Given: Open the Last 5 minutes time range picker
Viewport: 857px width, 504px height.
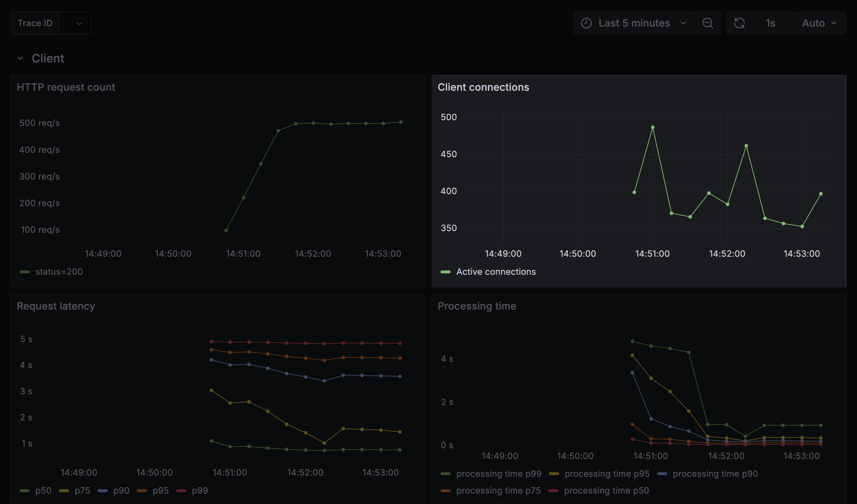Looking at the screenshot, I should pyautogui.click(x=634, y=23).
